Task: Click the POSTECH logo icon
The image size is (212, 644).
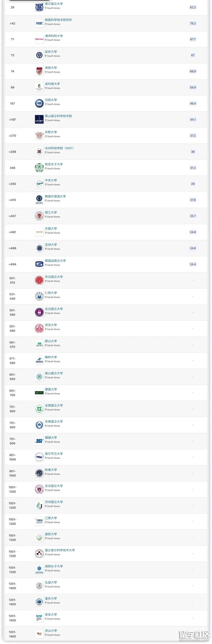Action: coord(39,39)
